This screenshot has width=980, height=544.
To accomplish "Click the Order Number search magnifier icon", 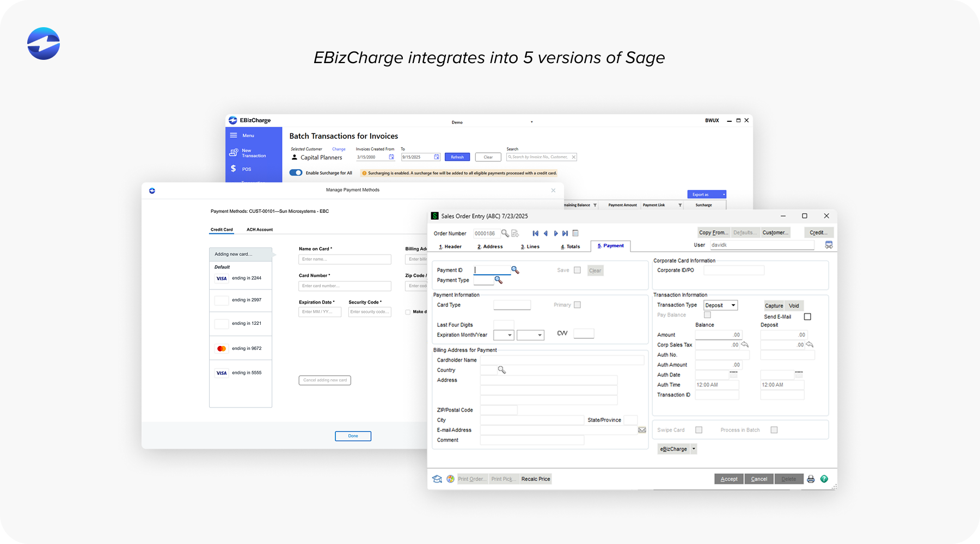I will point(505,233).
